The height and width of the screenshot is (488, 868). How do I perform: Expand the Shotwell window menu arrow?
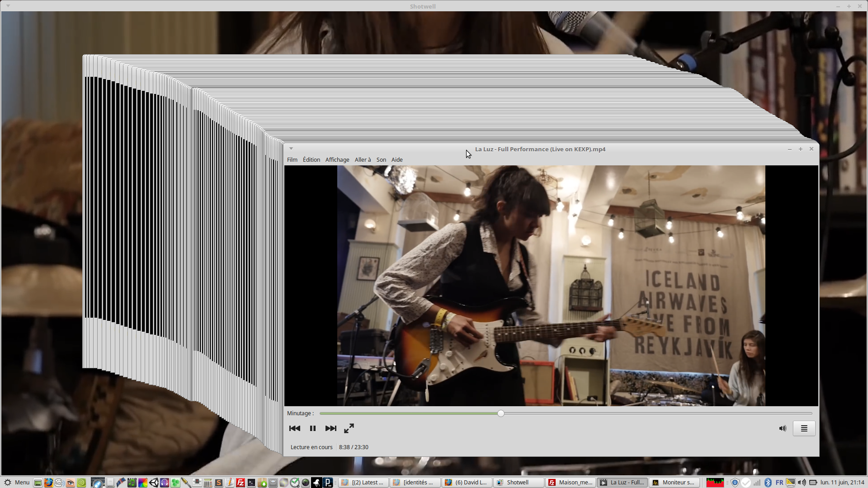(x=8, y=6)
